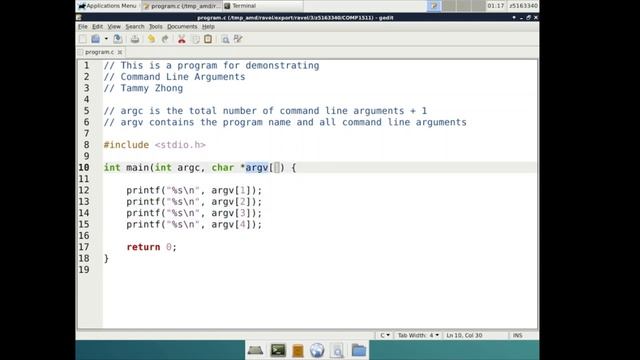This screenshot has width=640, height=360.
Task: Click 'argc' parameter in main signature
Action: (x=188, y=168)
